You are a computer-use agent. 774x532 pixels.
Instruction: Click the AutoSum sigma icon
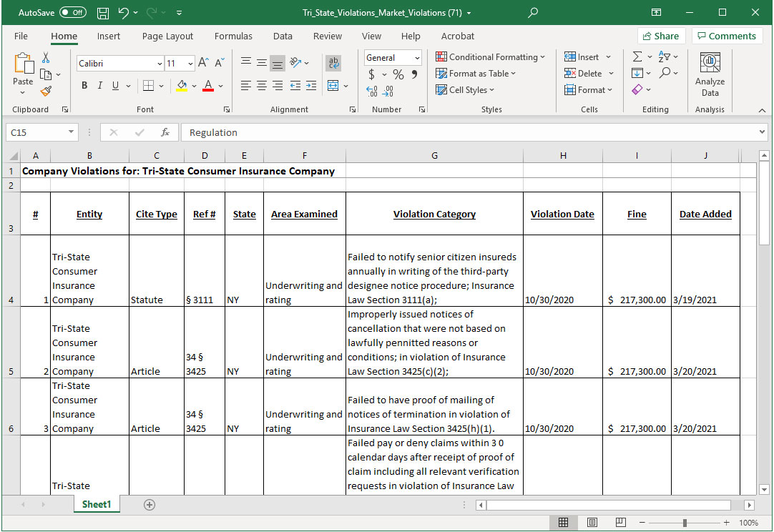[x=638, y=56]
